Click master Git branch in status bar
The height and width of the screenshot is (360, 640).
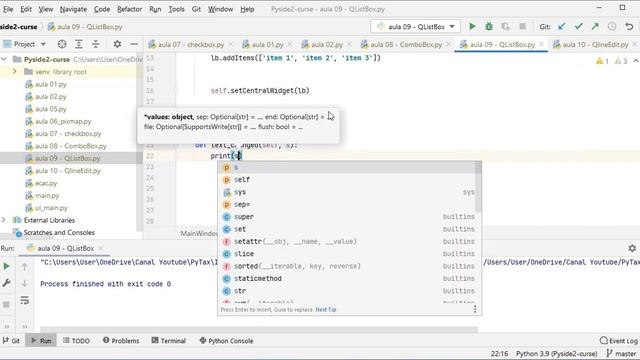621,353
